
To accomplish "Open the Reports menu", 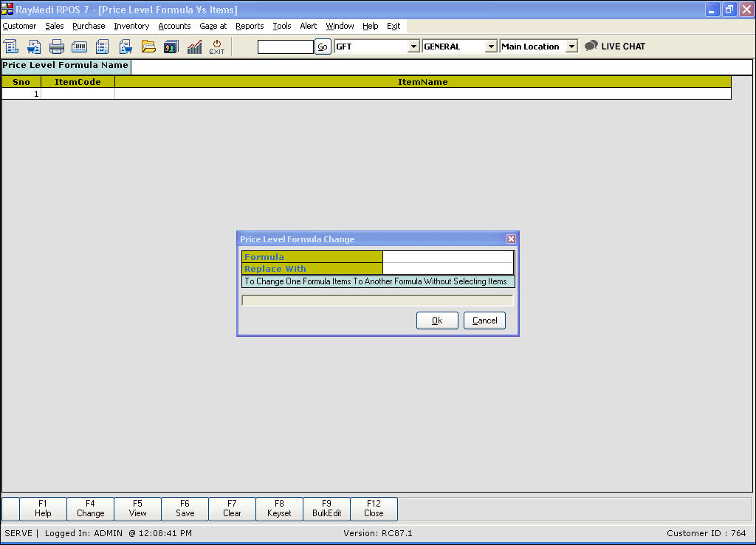I will pyautogui.click(x=250, y=26).
